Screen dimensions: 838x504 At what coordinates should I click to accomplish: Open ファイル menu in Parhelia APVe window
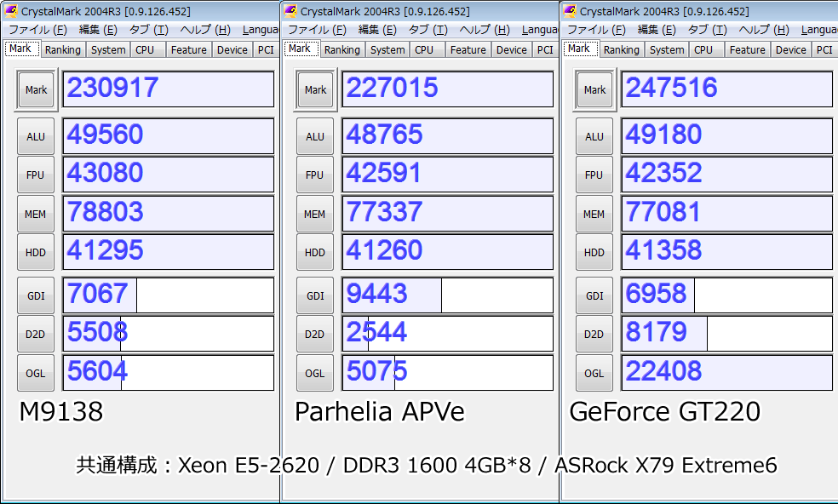(317, 30)
